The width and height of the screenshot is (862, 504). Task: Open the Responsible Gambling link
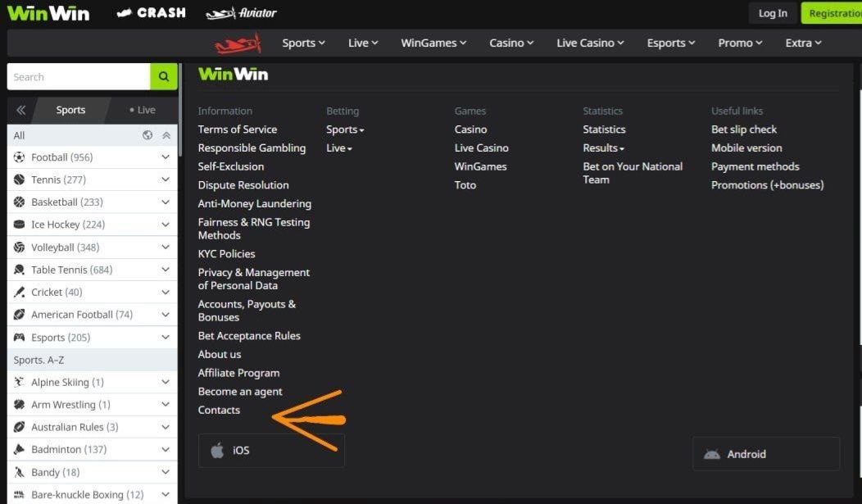pyautogui.click(x=252, y=148)
